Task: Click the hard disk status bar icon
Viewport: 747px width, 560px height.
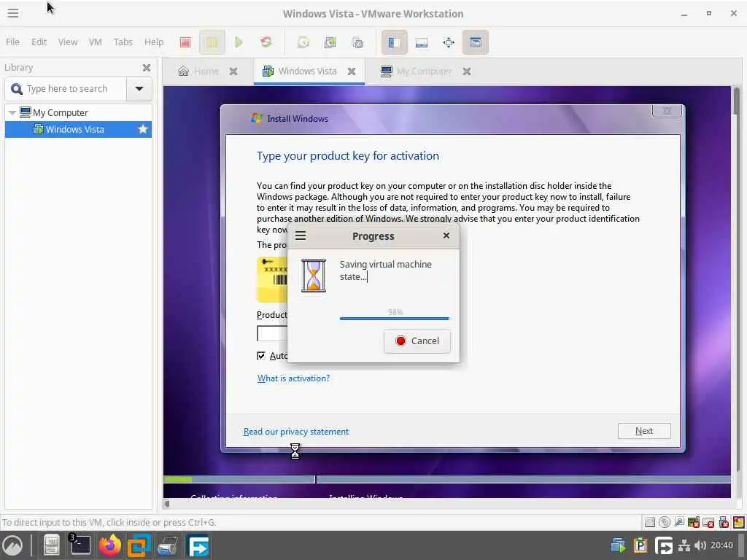Action: [650, 522]
